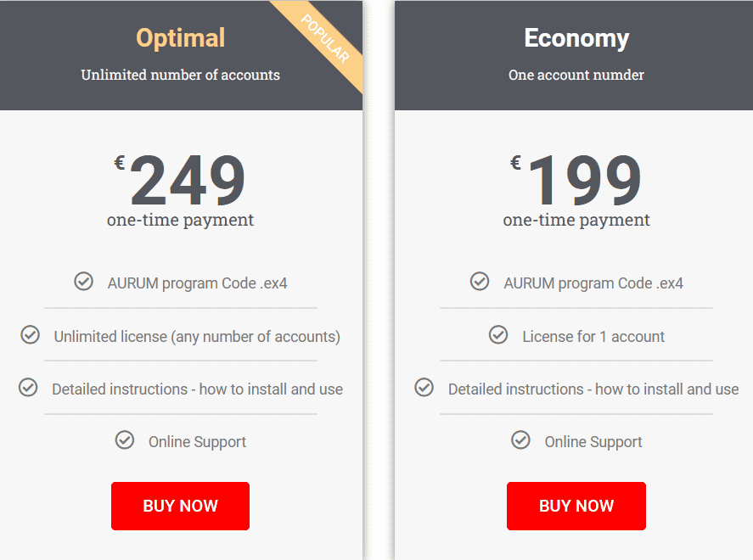Select the Optimal plan heading
The height and width of the screenshot is (560, 753).
click(x=181, y=38)
